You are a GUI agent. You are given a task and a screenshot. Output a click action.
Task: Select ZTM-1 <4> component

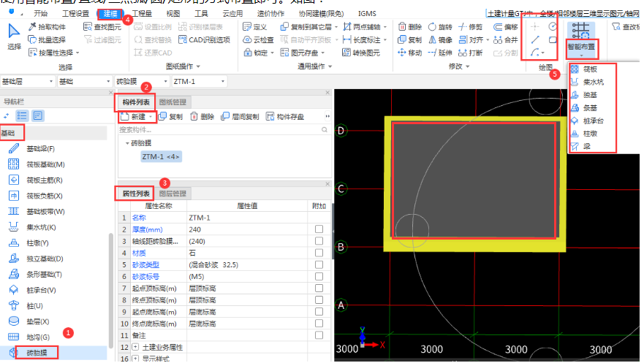[161, 157]
